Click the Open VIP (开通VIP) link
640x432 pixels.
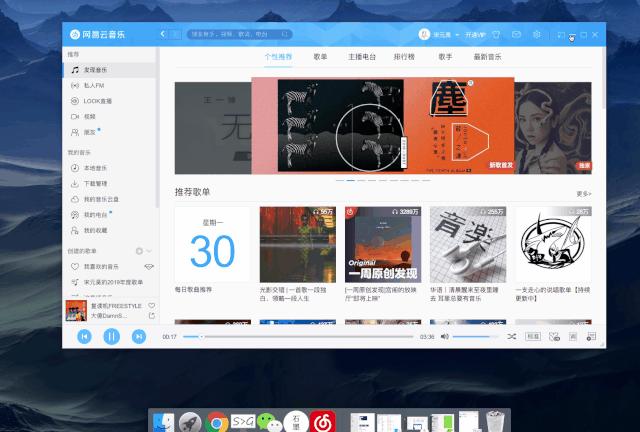[475, 35]
